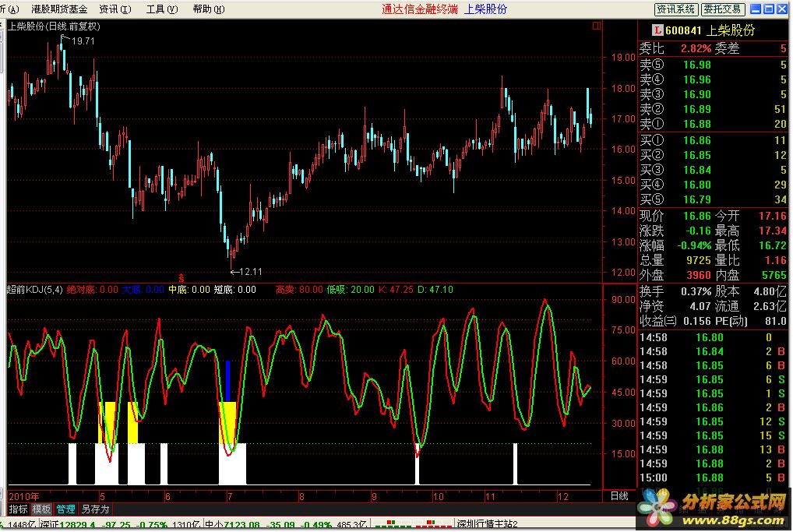The height and width of the screenshot is (532, 793).
Task: Open the 工具(V) menu
Action: 162,9
